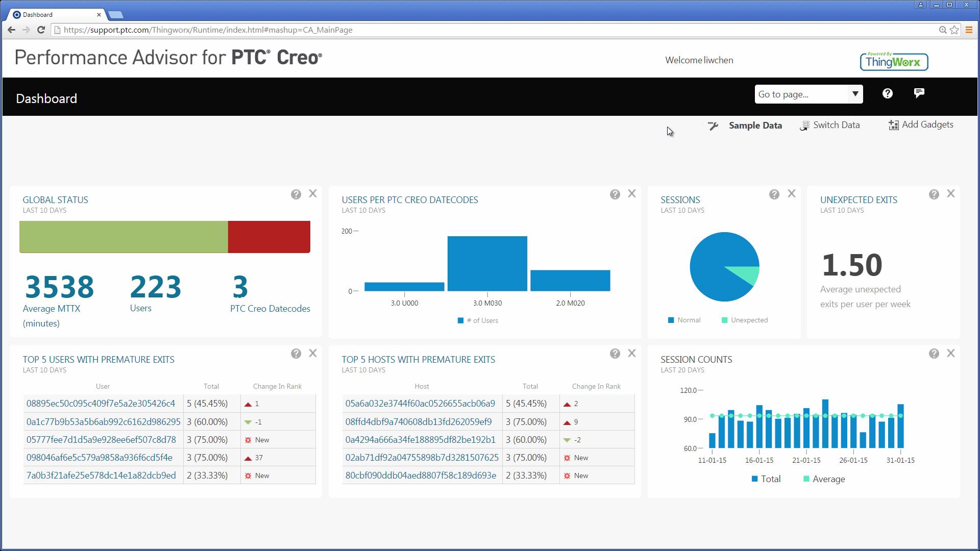Open help for Sessions gadget
The width and height of the screenshot is (980, 551).
[x=774, y=194]
